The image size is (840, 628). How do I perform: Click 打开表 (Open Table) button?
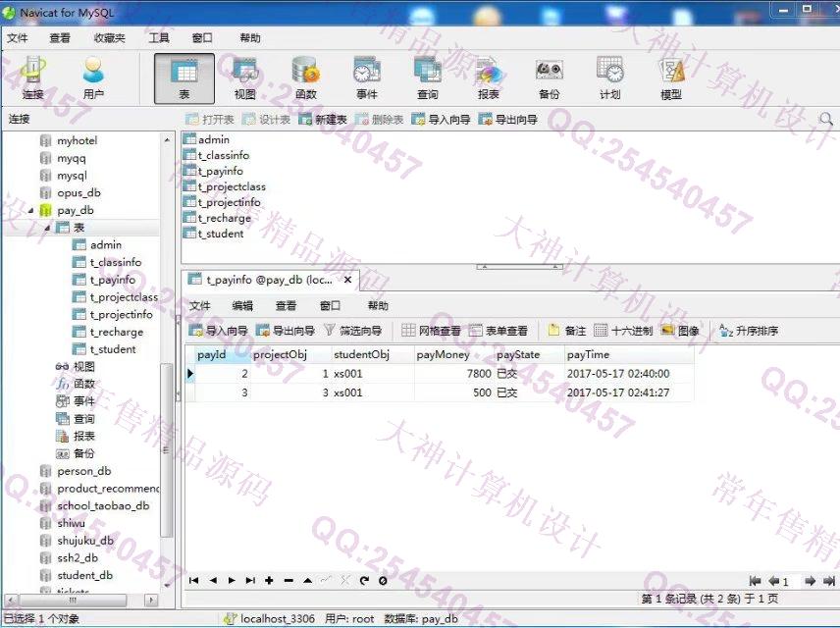(x=209, y=119)
